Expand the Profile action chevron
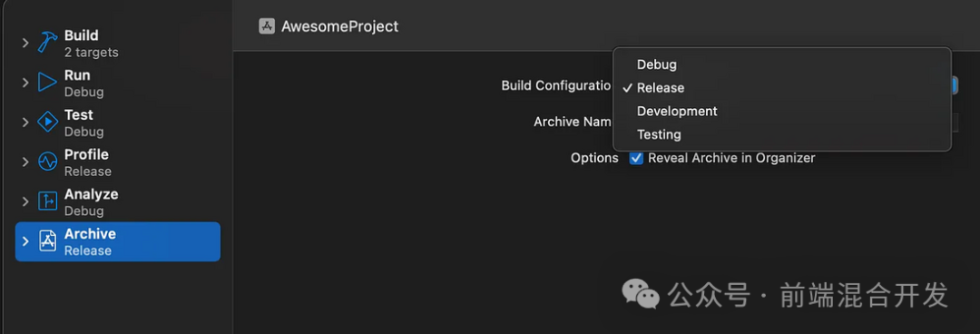The image size is (980, 334). pos(25,162)
